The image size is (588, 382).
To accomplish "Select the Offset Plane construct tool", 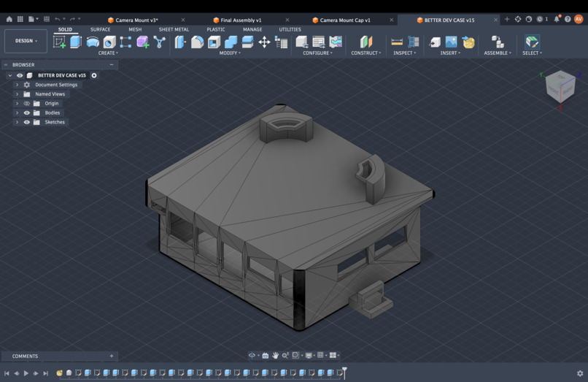I will (366, 42).
